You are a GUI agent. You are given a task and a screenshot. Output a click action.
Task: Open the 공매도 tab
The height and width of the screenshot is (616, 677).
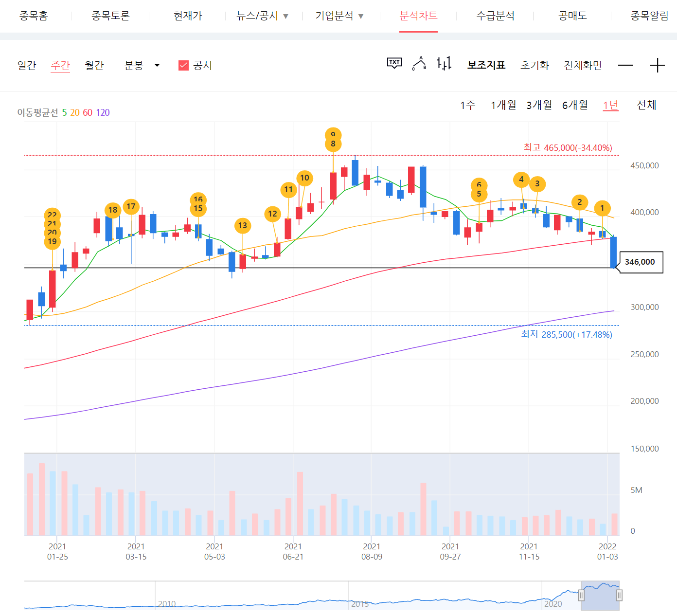pyautogui.click(x=572, y=16)
